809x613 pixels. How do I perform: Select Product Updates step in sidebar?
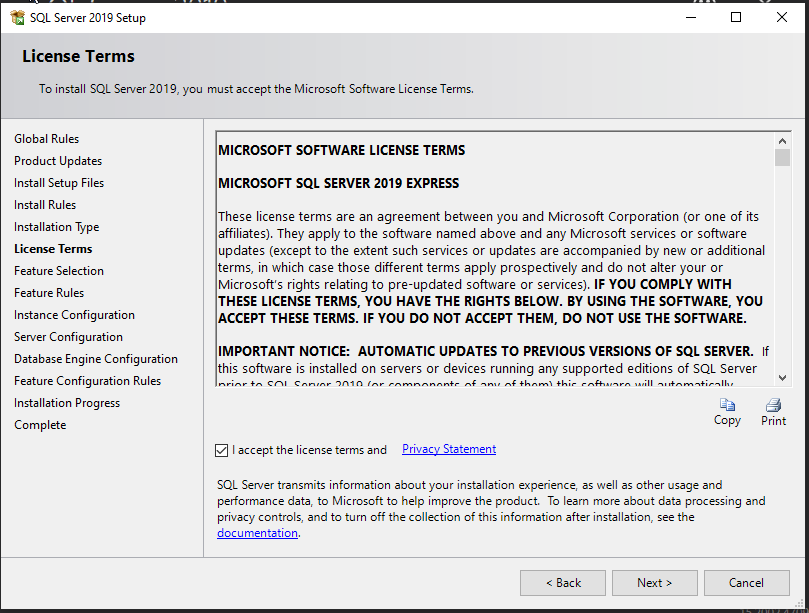point(58,161)
